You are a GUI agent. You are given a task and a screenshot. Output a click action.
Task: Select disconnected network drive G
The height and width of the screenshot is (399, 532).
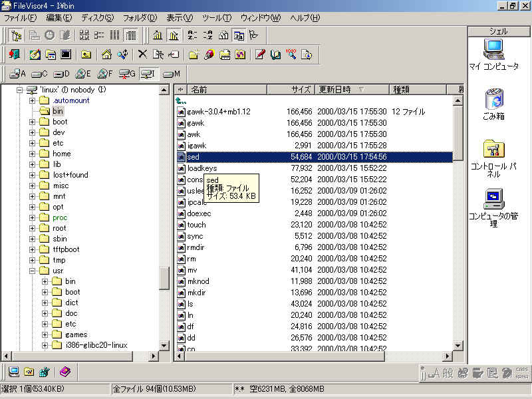pyautogui.click(x=127, y=74)
